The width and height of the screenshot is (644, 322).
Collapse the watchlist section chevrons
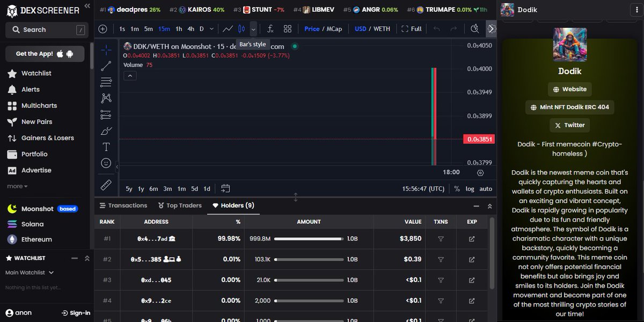coord(87,258)
